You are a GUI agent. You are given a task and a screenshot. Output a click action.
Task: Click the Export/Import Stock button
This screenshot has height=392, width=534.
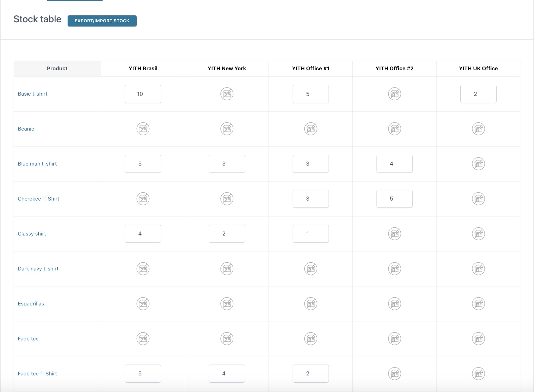[102, 21]
